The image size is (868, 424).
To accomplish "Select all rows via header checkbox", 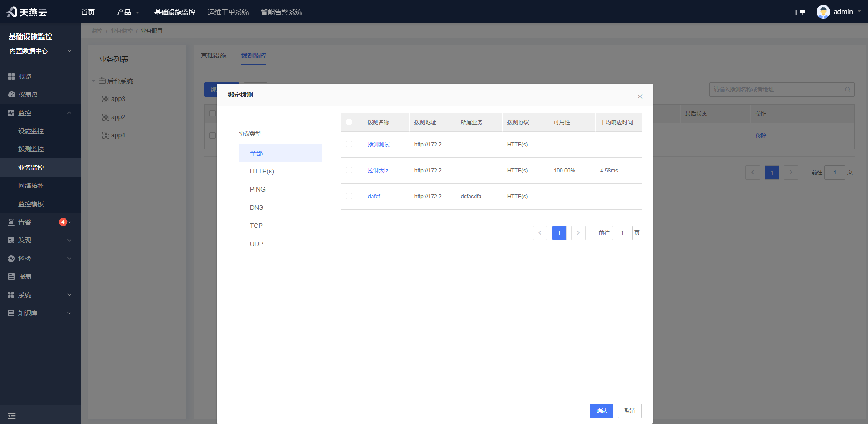I will 349,122.
